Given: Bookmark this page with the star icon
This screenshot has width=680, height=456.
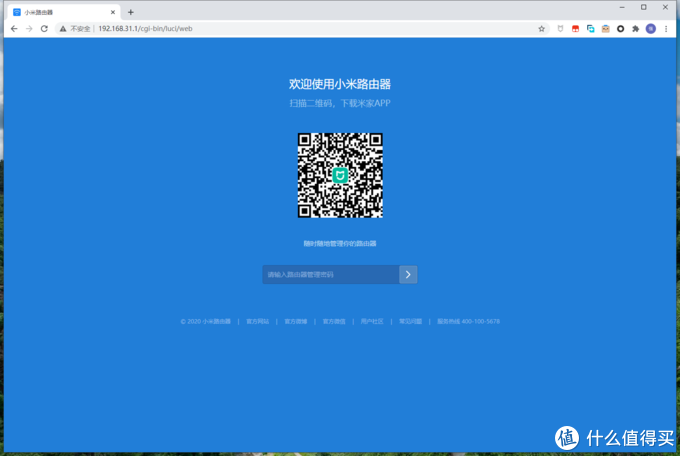Looking at the screenshot, I should [x=541, y=29].
